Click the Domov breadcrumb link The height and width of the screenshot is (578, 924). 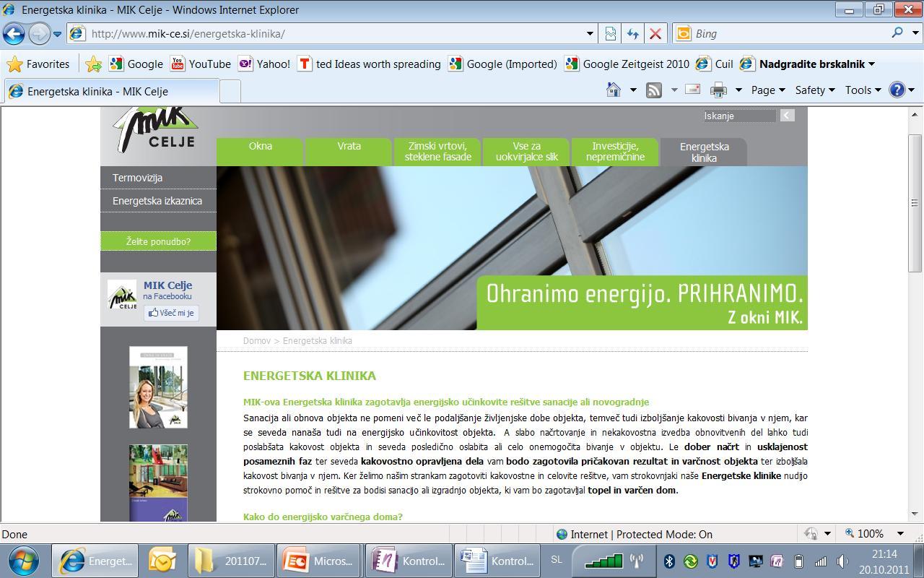256,340
